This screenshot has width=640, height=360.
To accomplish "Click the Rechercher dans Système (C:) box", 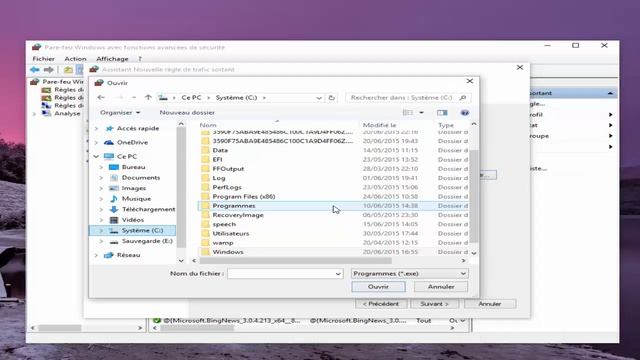I will [408, 98].
